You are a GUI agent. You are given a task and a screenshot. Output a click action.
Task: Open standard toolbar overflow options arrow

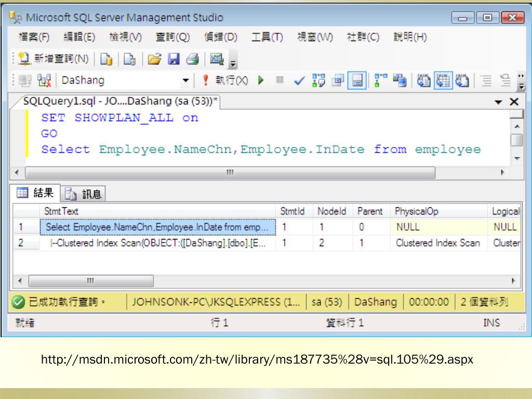pos(233,63)
